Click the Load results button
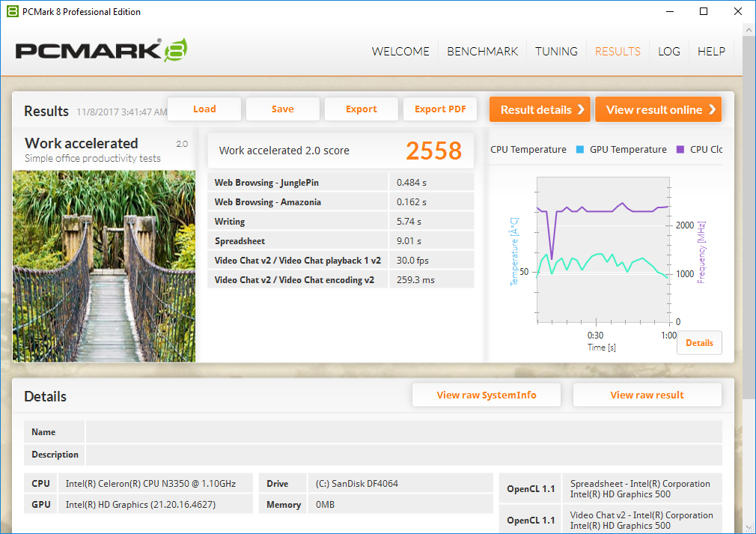Image resolution: width=756 pixels, height=534 pixels. tap(204, 109)
